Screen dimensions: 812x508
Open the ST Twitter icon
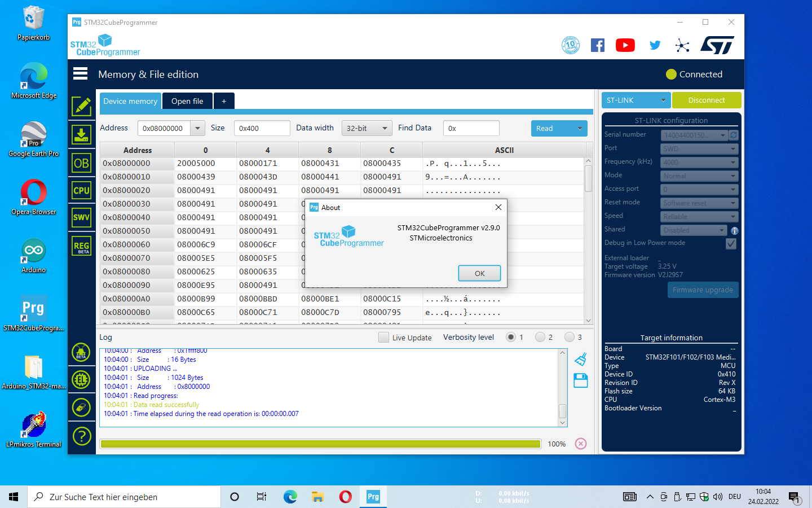(x=655, y=45)
